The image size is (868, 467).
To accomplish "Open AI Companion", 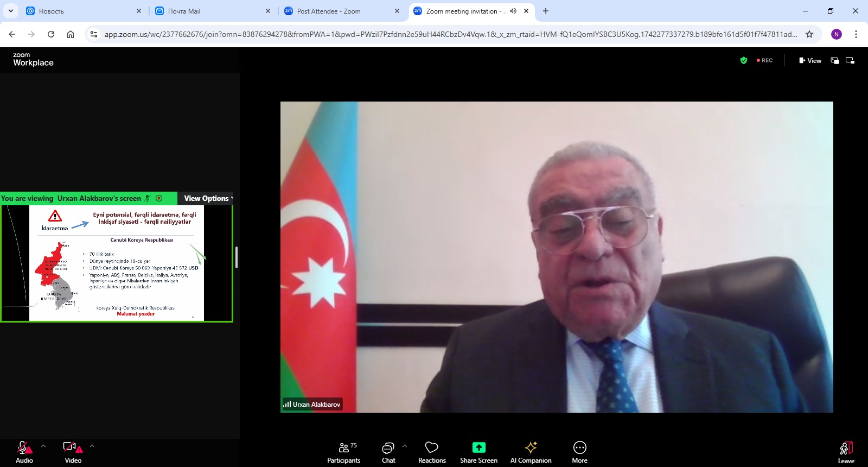I will tap(531, 452).
